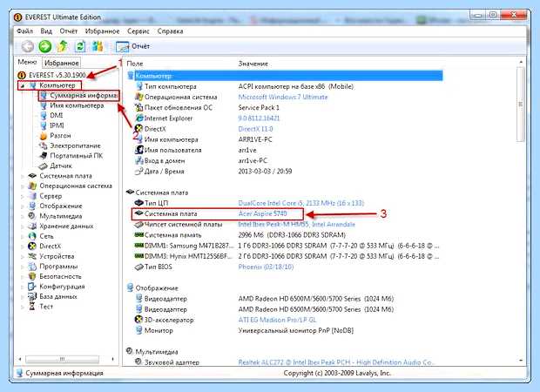Click the Операционная система tree icon

(x=32, y=186)
